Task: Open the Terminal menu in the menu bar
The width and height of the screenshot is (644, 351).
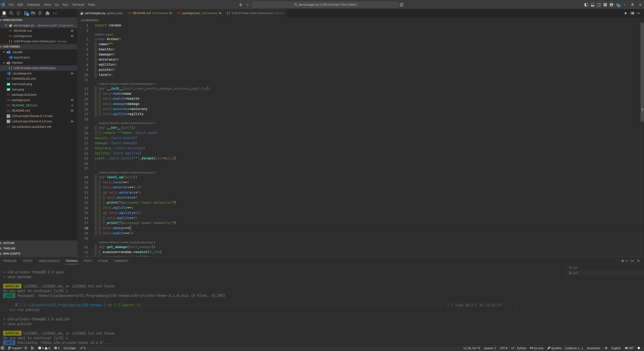Action: click(x=78, y=5)
